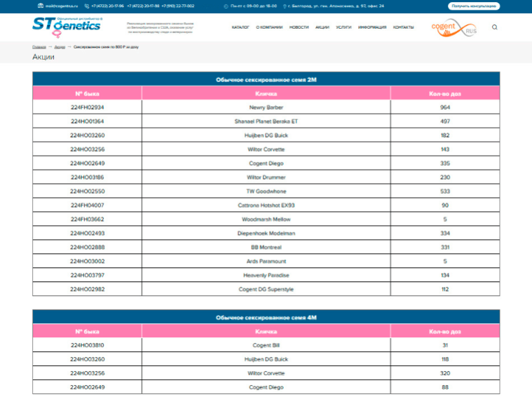Click Кол-во доз column header in 4M table
This screenshot has width=532, height=397.
[x=445, y=332]
